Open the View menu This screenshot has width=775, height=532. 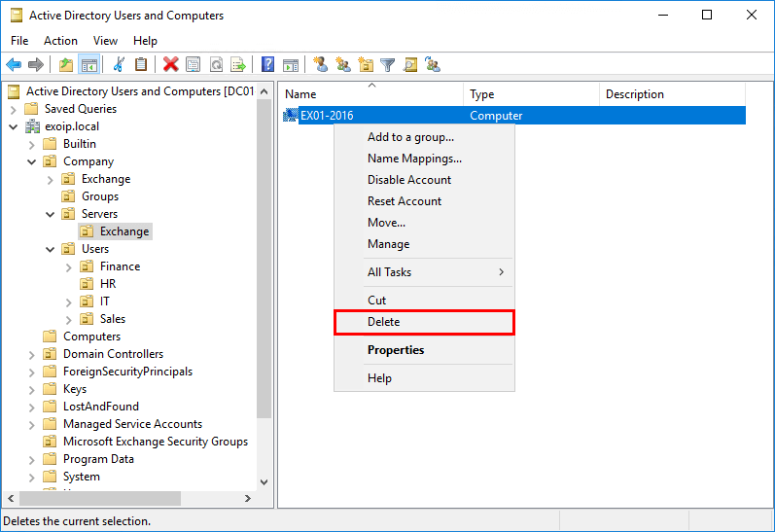click(105, 41)
